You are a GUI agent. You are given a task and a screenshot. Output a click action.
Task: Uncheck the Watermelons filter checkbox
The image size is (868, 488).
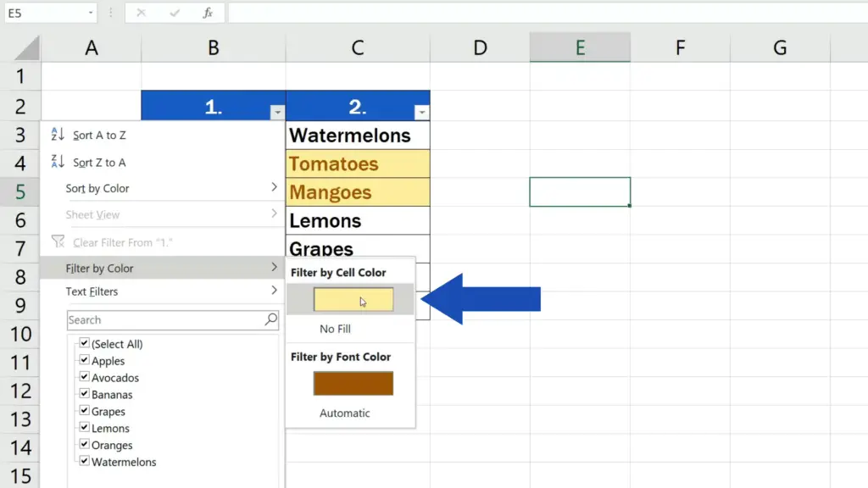pos(84,462)
